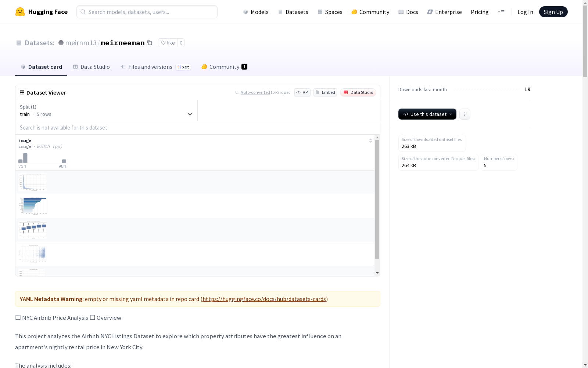Go to Spaces in navigation

[x=330, y=12]
